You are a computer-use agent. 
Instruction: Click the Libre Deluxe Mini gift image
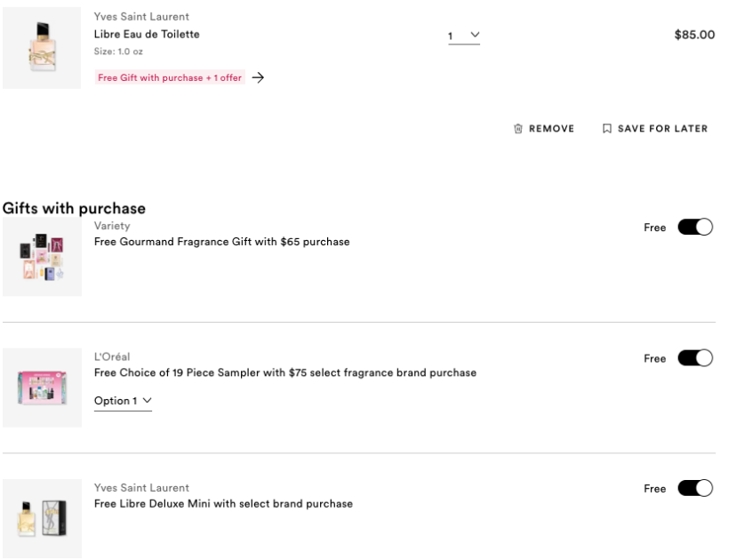(42, 518)
